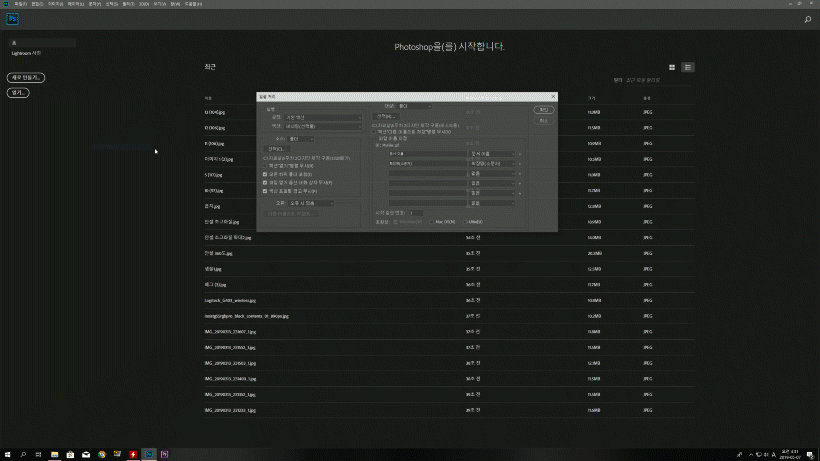Open the action (액션) dropdown
The image size is (820, 461).
[x=323, y=126]
